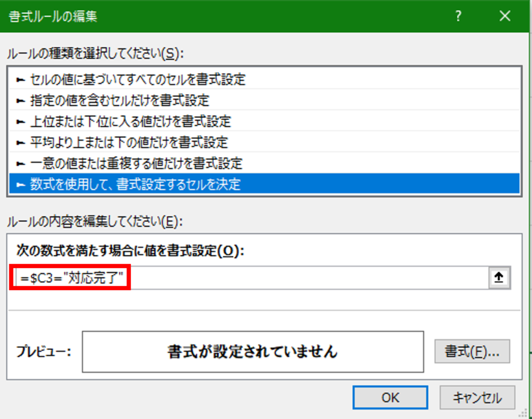Select rule 指定の値を含むセルだけを書式設定

tap(264, 100)
